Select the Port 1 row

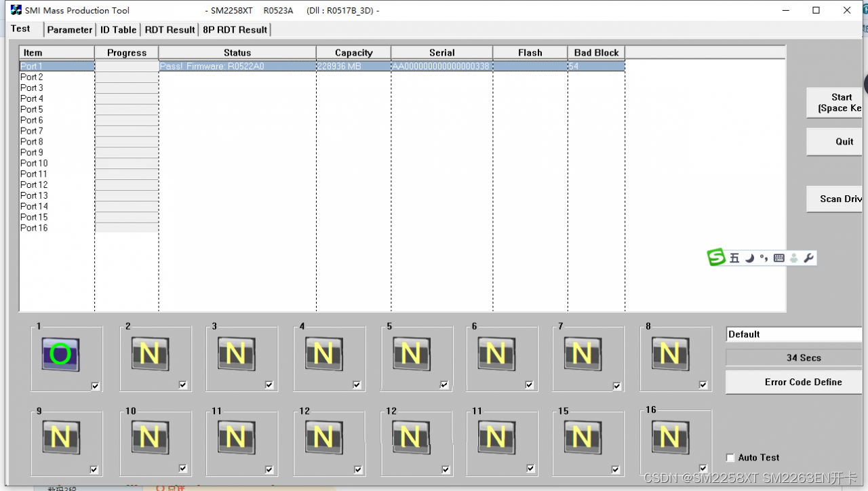coord(322,66)
